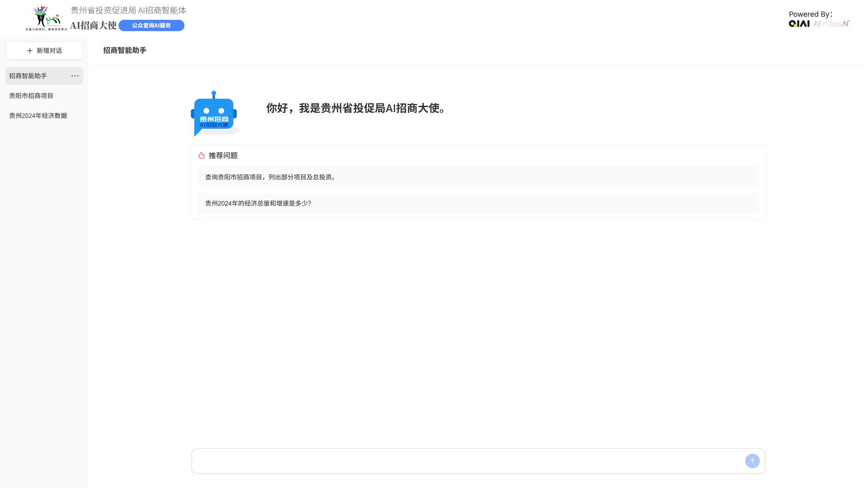Click the AIEndlessAI logo
Screen dimensions: 868x488
click(x=832, y=23)
